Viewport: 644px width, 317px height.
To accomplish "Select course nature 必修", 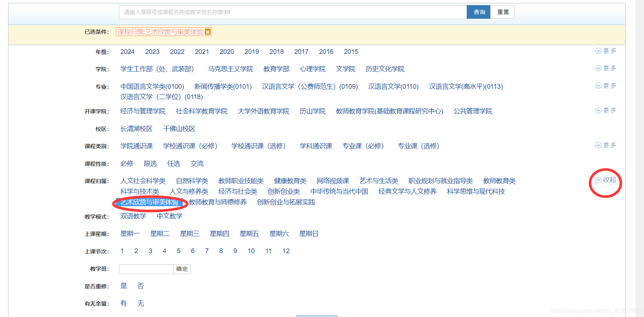I will point(127,164).
